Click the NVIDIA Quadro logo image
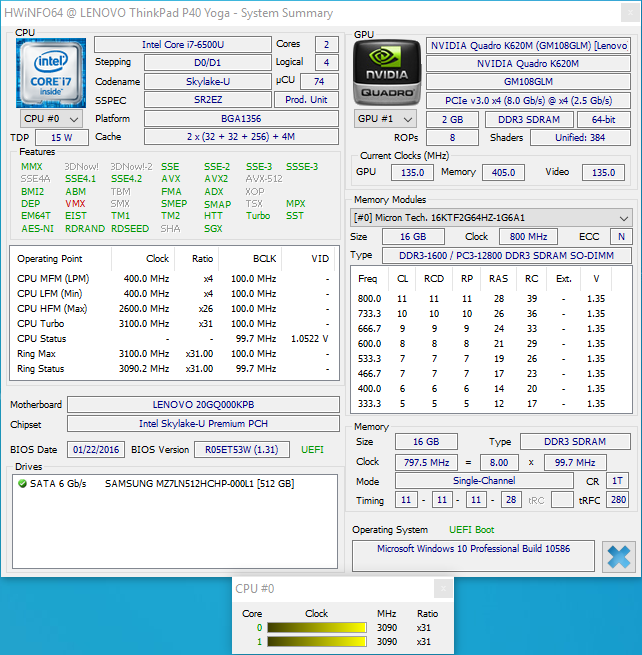This screenshot has width=642, height=655. (x=387, y=72)
